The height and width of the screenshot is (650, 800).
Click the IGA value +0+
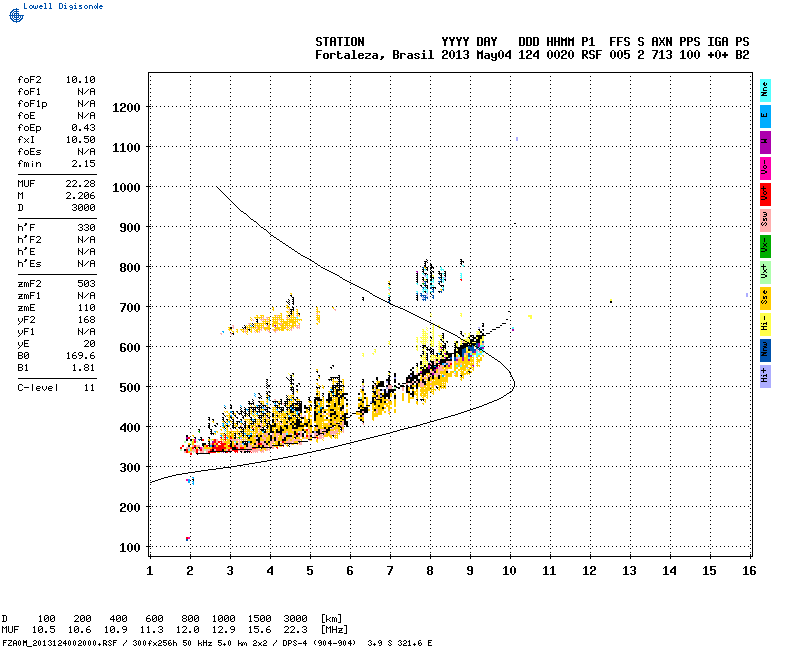pyautogui.click(x=717, y=55)
